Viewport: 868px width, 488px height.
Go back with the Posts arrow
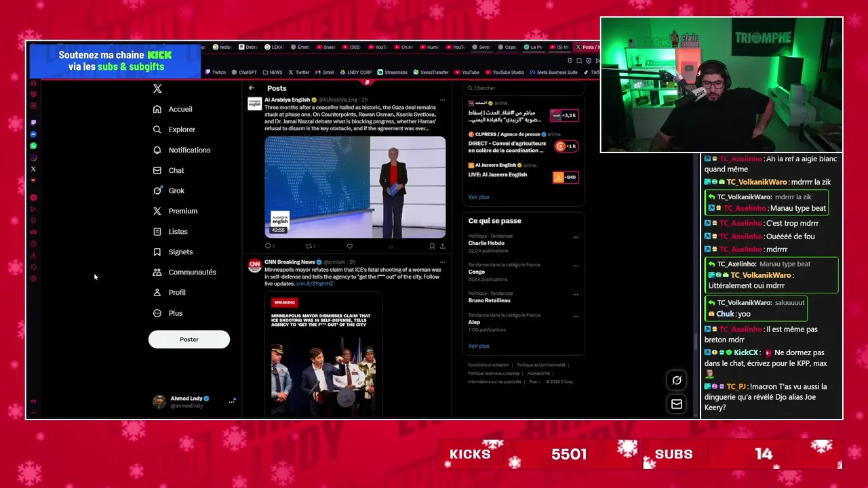point(251,88)
